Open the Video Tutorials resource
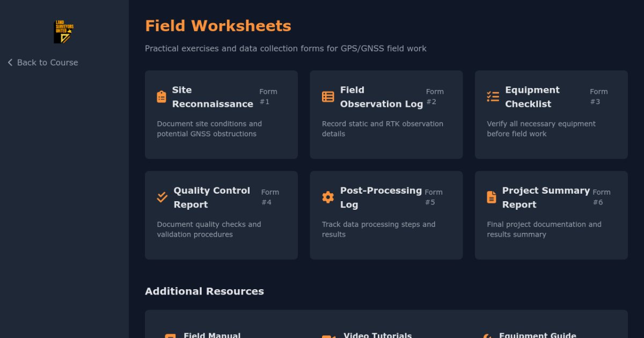The image size is (644, 338). click(377, 335)
